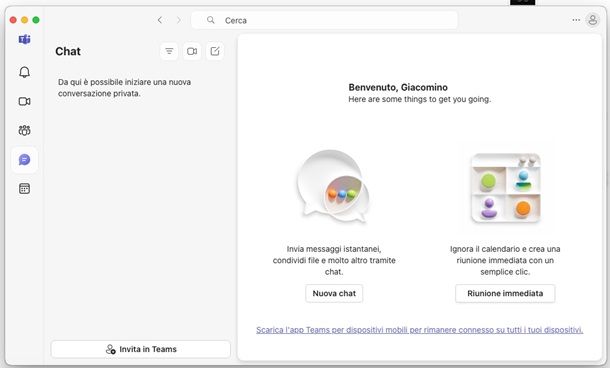Click the Nuova chat button
610x368 pixels.
pyautogui.click(x=334, y=293)
